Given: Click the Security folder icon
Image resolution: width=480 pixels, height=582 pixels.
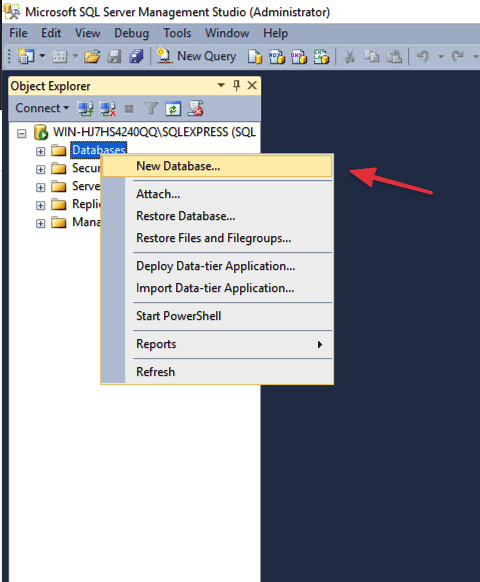Looking at the screenshot, I should coord(59,169).
